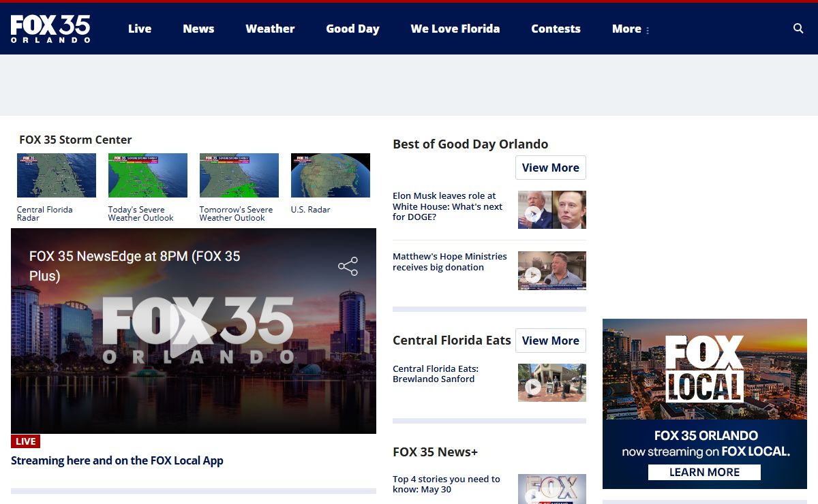Expand the More navigation dropdown
Image resolution: width=818 pixels, height=504 pixels.
pos(631,29)
